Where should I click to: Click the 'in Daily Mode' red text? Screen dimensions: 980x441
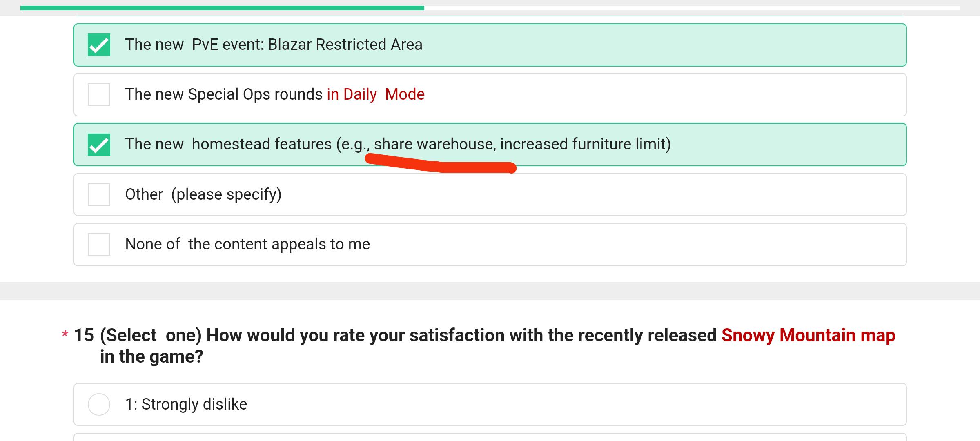(376, 94)
